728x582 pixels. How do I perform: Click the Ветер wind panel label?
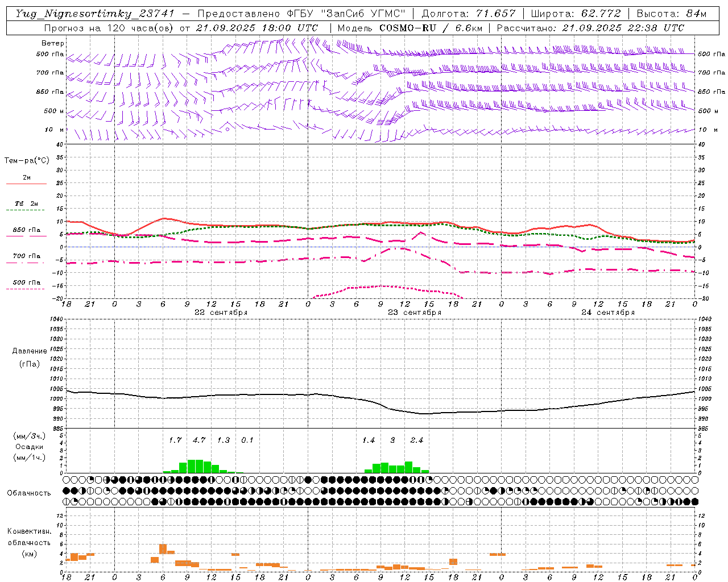53,43
